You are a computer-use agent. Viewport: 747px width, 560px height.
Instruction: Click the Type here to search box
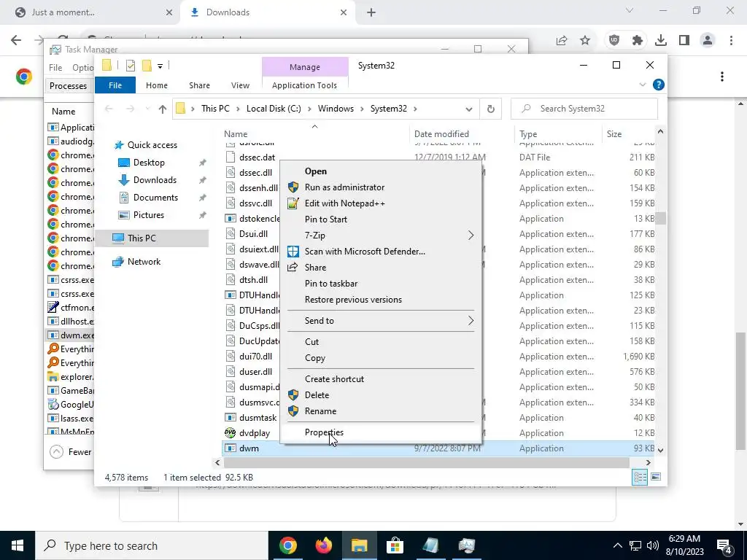click(x=152, y=545)
